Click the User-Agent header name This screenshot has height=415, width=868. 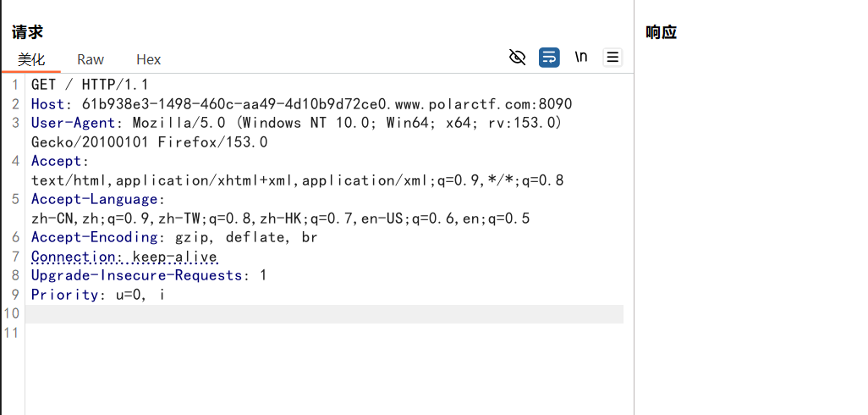tap(73, 123)
